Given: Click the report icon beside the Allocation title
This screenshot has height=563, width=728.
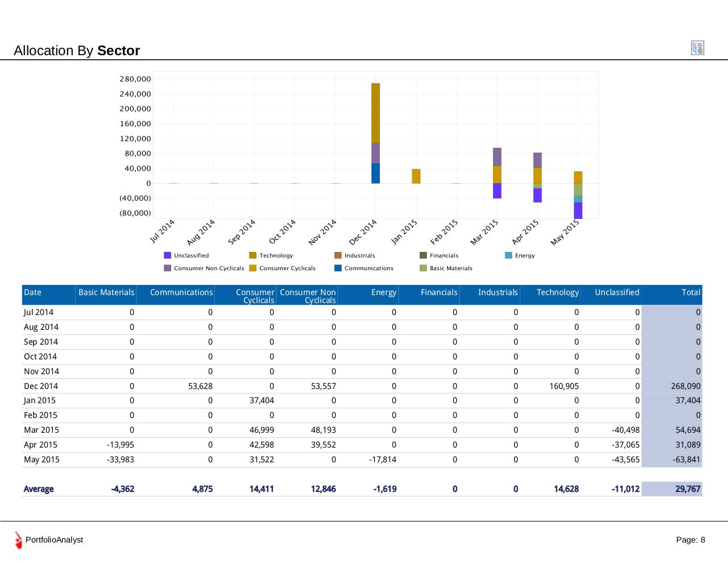Looking at the screenshot, I should [x=697, y=48].
